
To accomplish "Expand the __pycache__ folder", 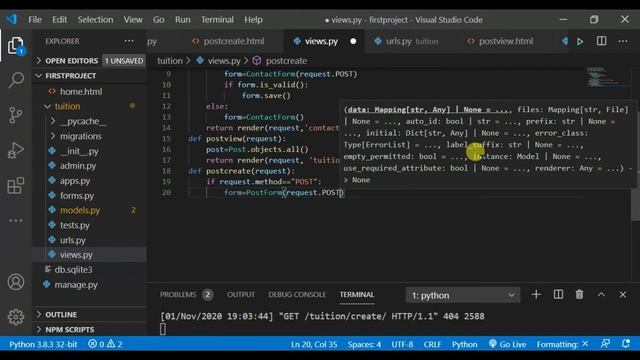I will 83,121.
